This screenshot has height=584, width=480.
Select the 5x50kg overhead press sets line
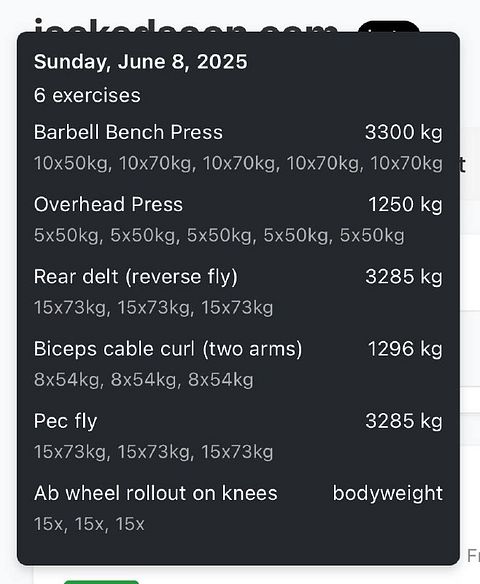[x=219, y=235]
